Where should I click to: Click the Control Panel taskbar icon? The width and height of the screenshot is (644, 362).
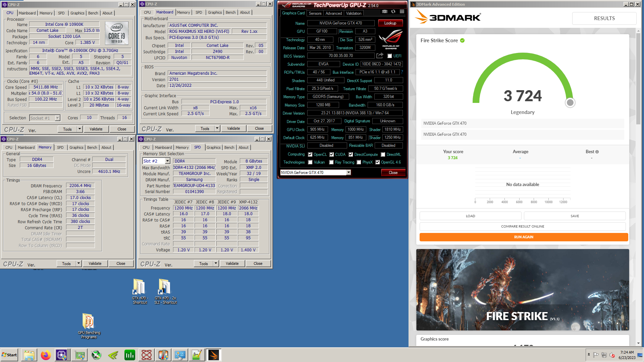click(x=180, y=355)
